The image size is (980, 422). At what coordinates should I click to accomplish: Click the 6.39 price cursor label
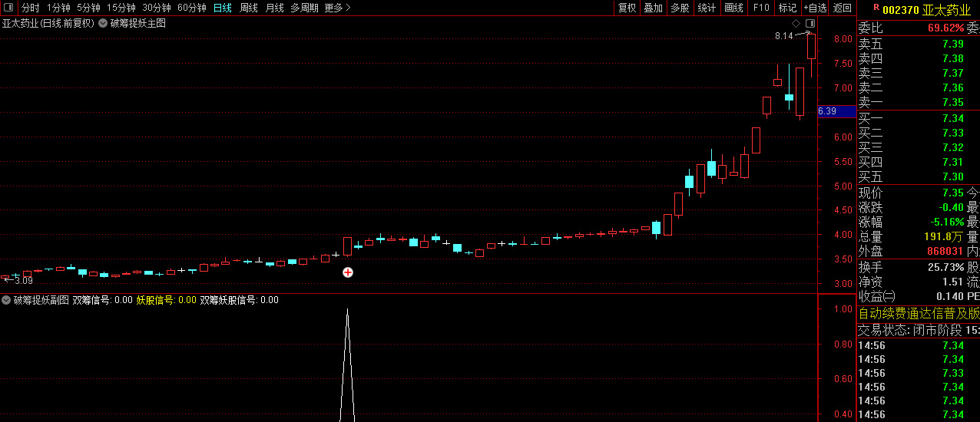(x=836, y=111)
